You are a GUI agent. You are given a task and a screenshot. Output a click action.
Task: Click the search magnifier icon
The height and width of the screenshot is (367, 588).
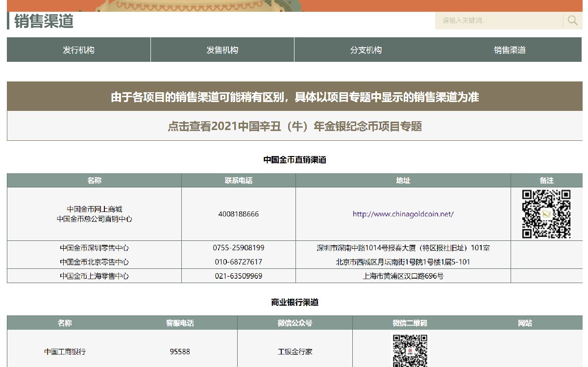pyautogui.click(x=572, y=21)
